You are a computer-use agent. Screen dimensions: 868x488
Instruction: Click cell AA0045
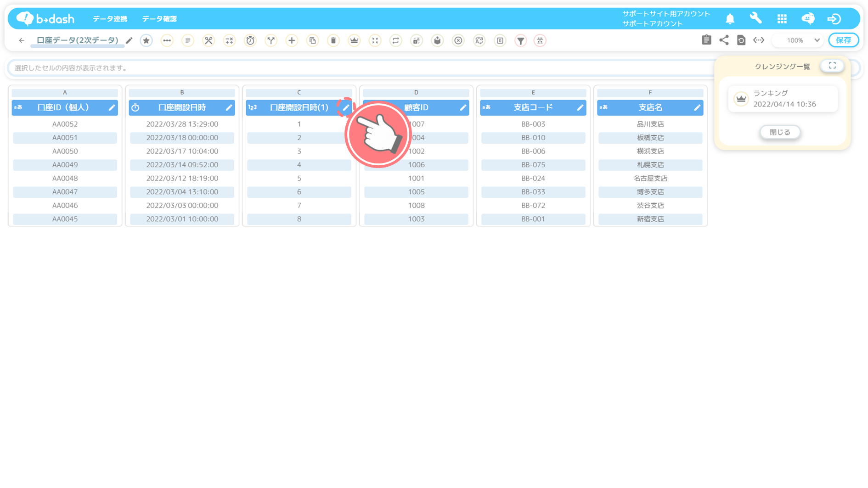click(x=65, y=219)
